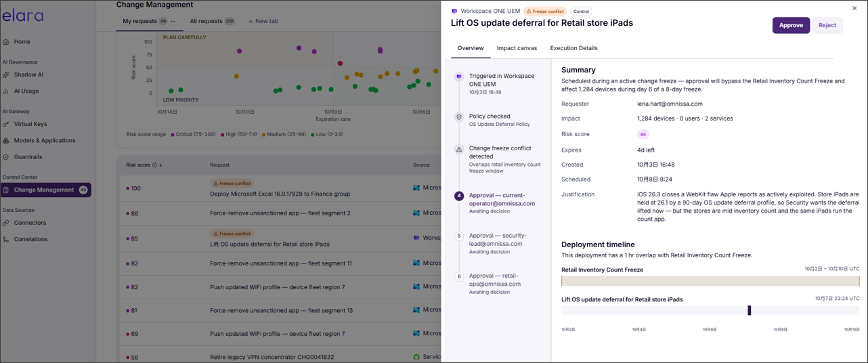This screenshot has height=363, width=868.
Task: Click the Freeze conflict badge in the panel header
Action: coord(545,12)
